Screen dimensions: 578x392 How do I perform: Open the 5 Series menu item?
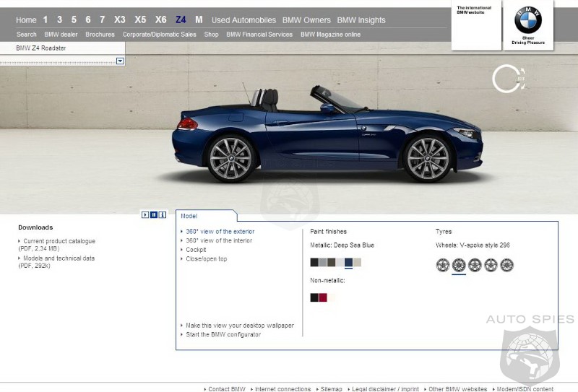74,19
